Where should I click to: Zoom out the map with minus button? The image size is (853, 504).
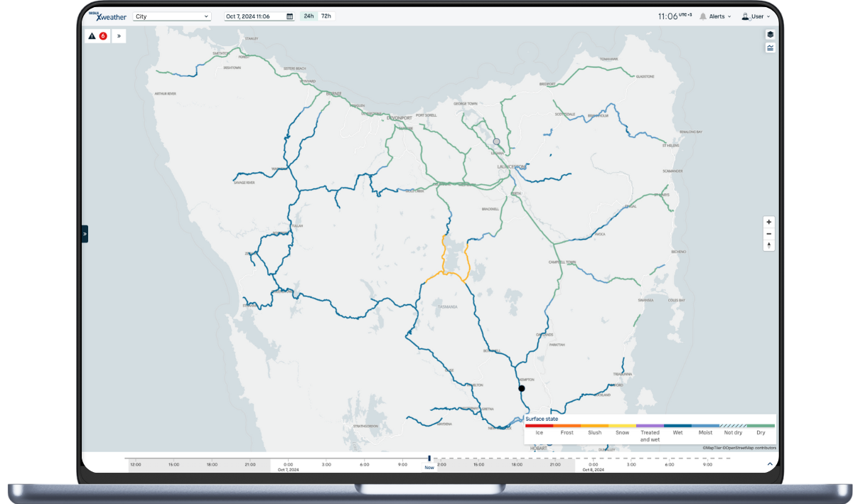(768, 234)
